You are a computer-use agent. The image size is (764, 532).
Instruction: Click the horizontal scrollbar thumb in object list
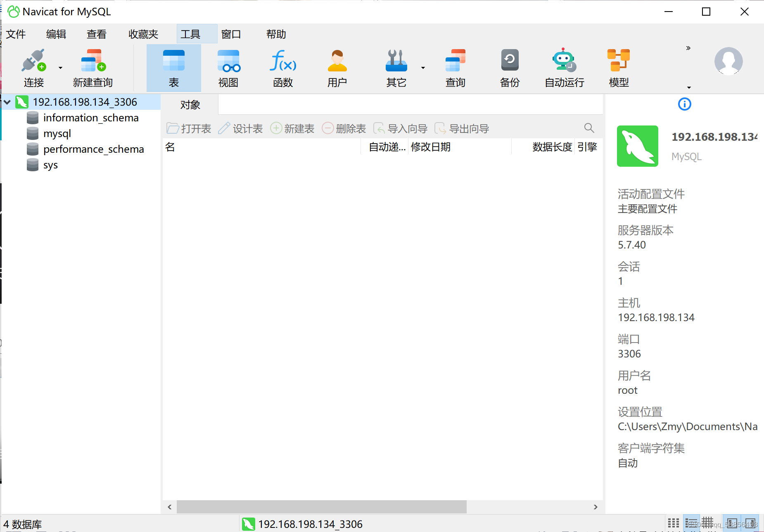[322, 507]
